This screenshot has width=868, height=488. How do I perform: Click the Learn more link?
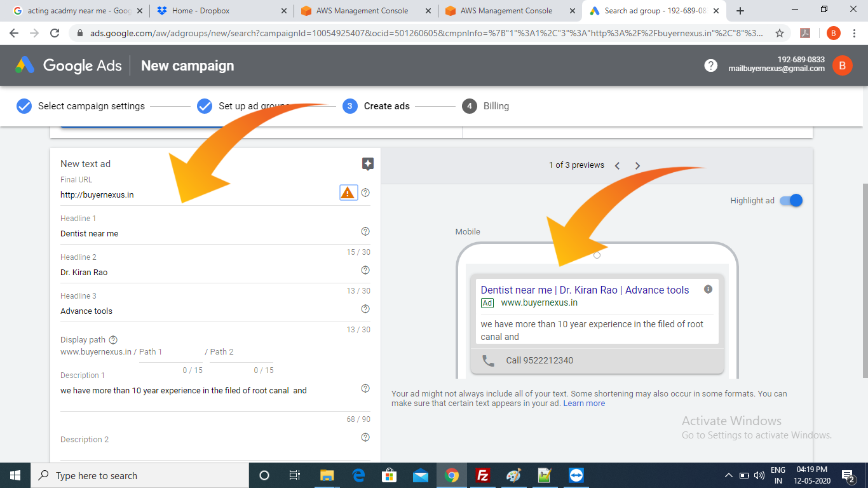coord(584,403)
